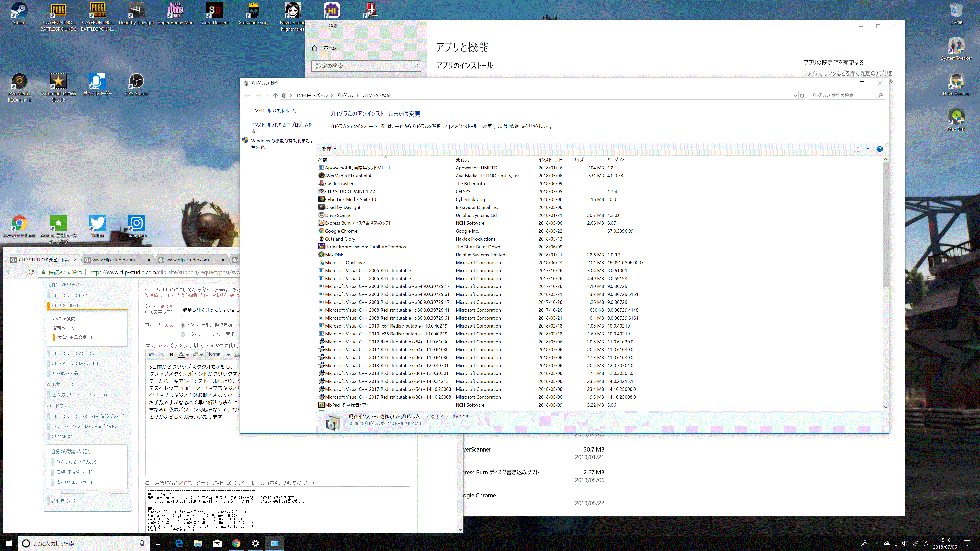Open the よくある質問 sidebar link
Viewport: 980px width, 551px height.
[x=64, y=319]
